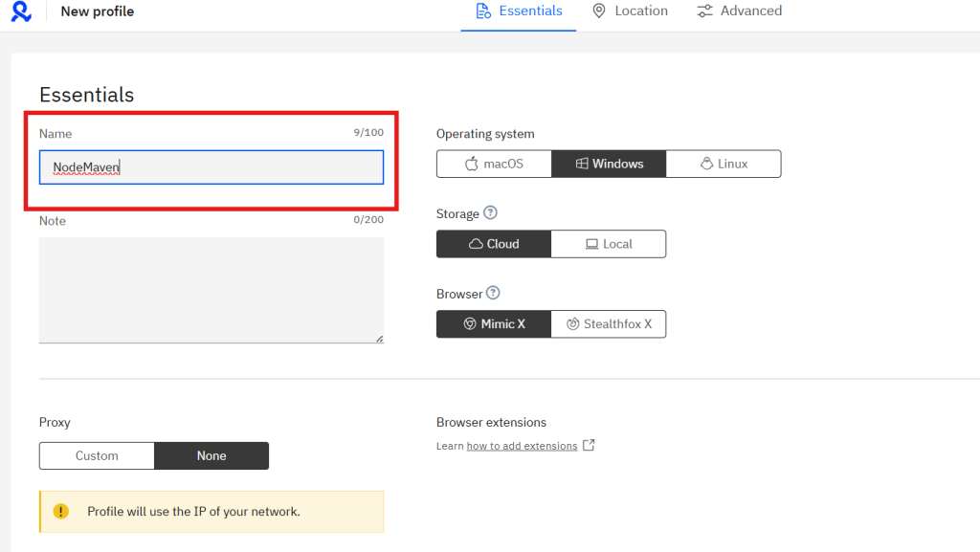Viewport: 980px width, 552px height.
Task: Open the Storage help question icon
Action: (491, 212)
